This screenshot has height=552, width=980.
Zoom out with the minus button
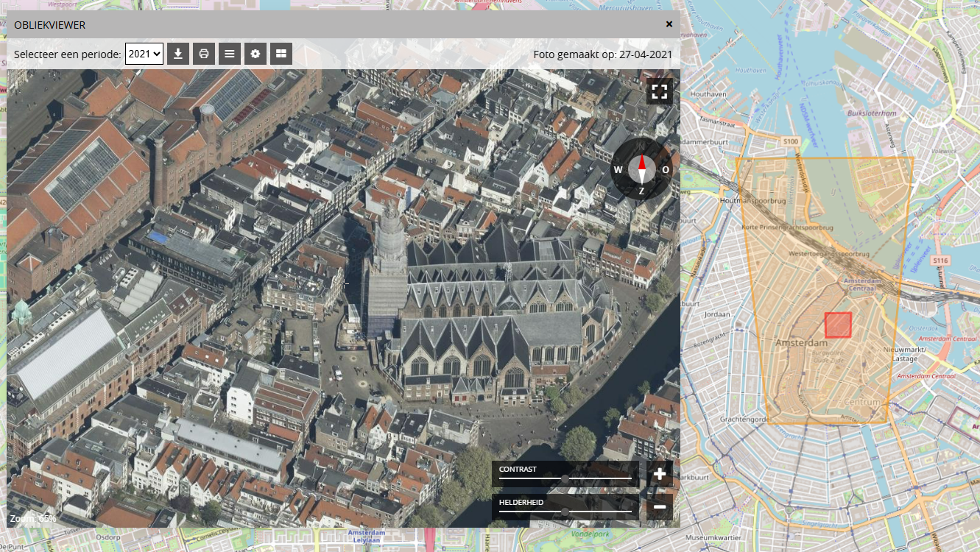tap(660, 507)
